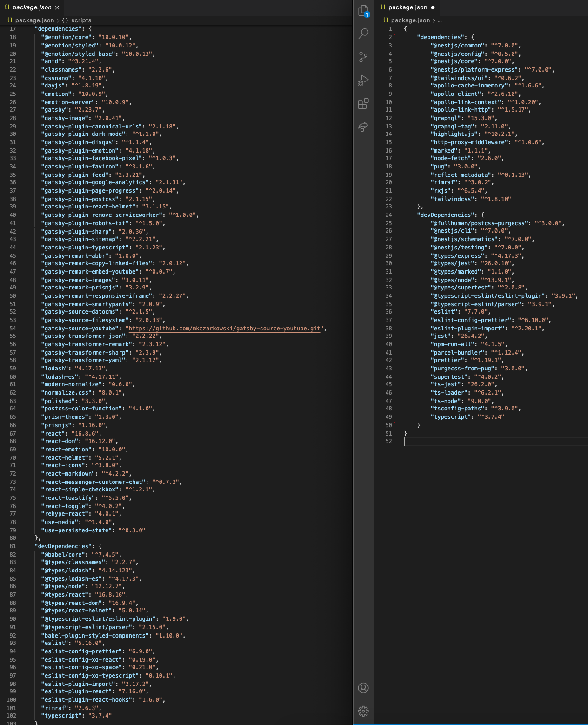Click the "apollo-cache-inmemory" key
Screen dimensions: 588x725
tap(469, 86)
